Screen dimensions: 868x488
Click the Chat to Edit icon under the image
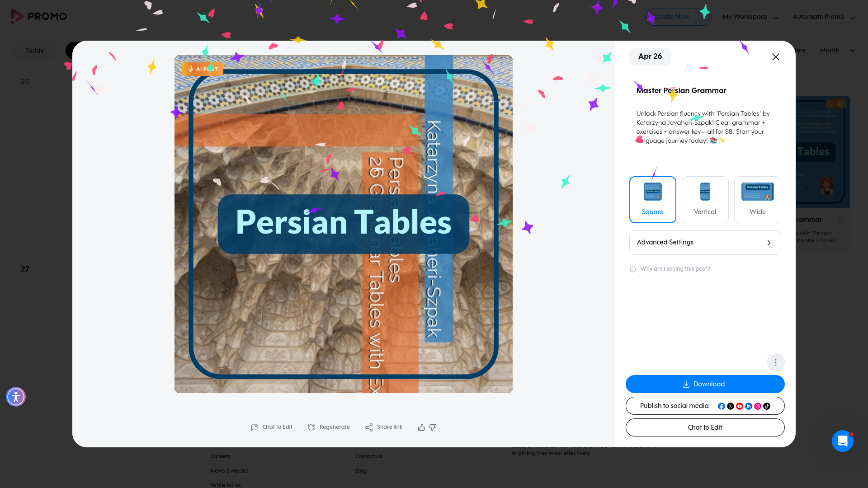[255, 427]
